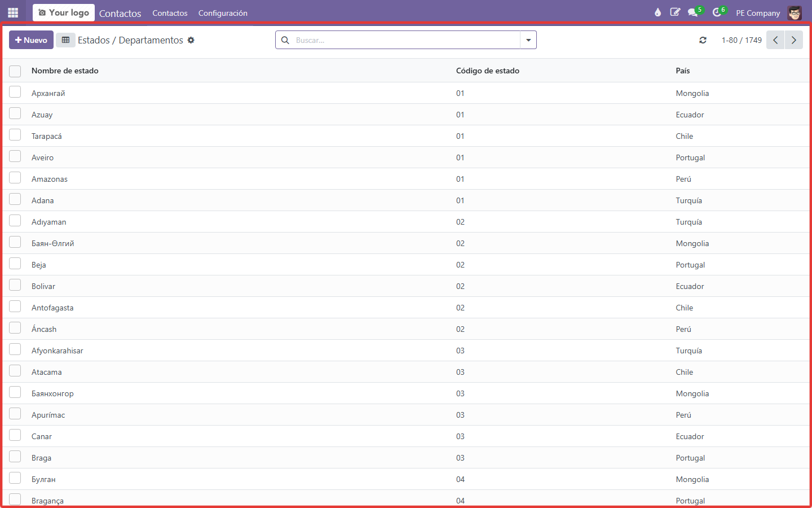Viewport: 812px width, 508px height.
Task: Toggle the select-all header checkbox
Action: pos(15,71)
